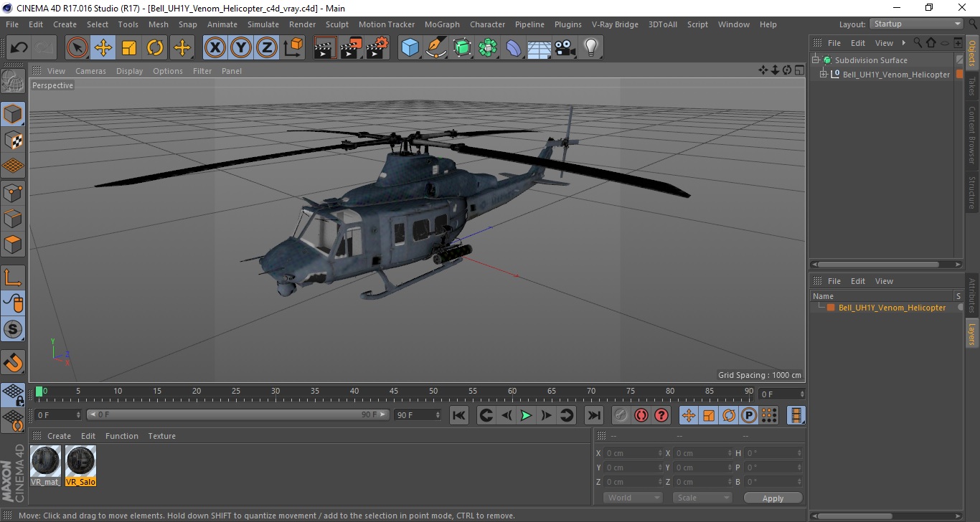
Task: Click Render View clapperboard icon
Action: [325, 48]
